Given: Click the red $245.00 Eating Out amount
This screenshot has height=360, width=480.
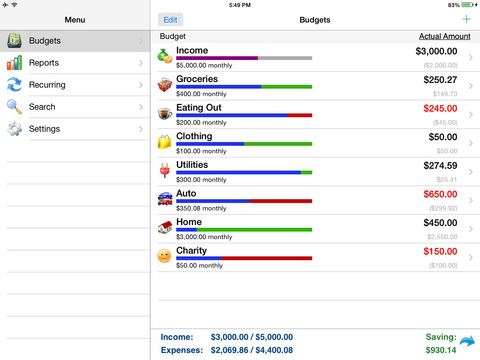Looking at the screenshot, I should tap(440, 109).
